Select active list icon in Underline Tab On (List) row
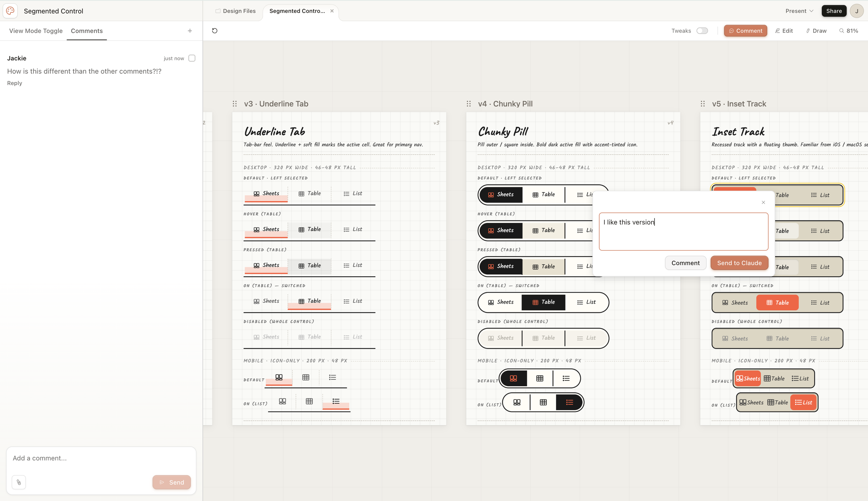 [336, 401]
